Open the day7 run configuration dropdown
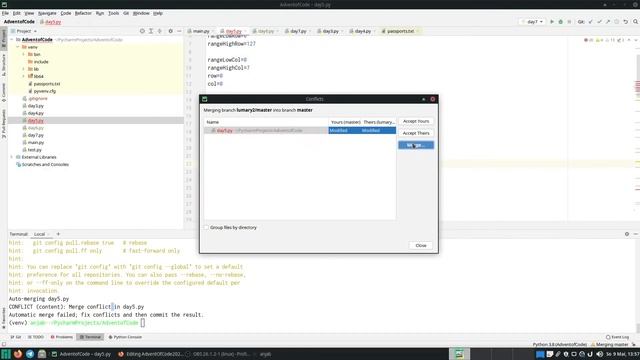The image size is (640, 360). tap(533, 22)
